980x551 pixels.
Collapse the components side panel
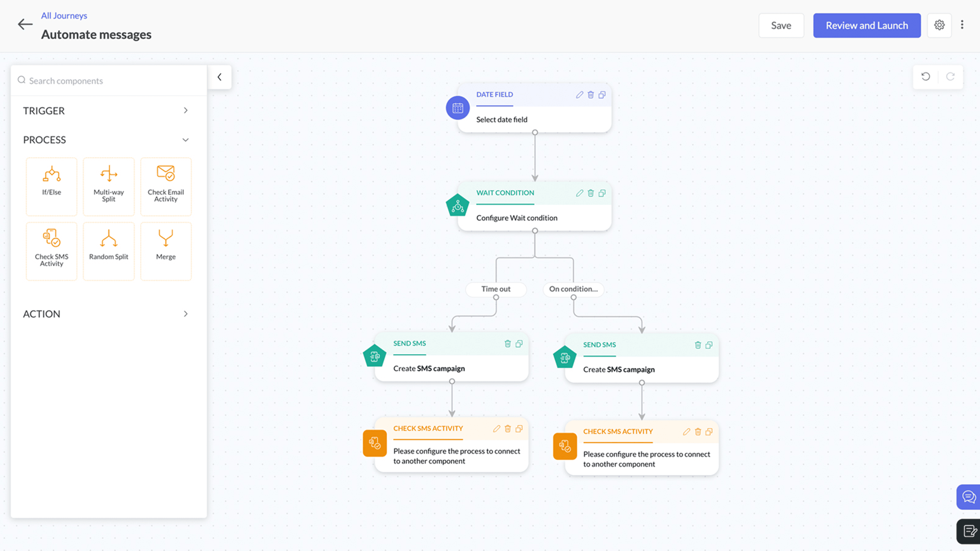coord(219,77)
